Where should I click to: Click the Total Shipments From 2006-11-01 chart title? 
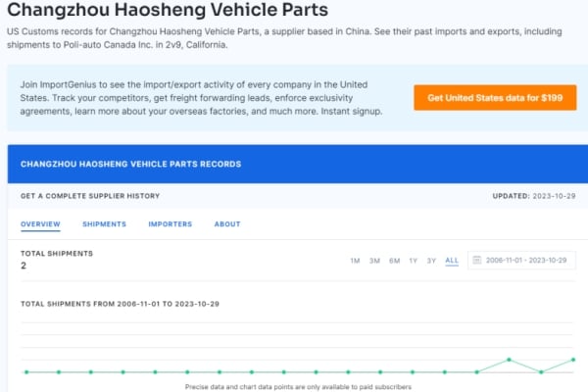(x=120, y=304)
